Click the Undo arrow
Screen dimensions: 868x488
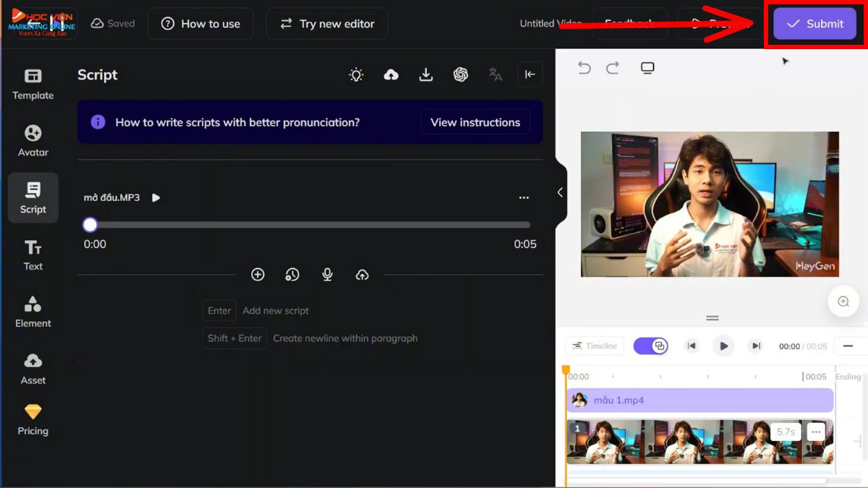(584, 68)
